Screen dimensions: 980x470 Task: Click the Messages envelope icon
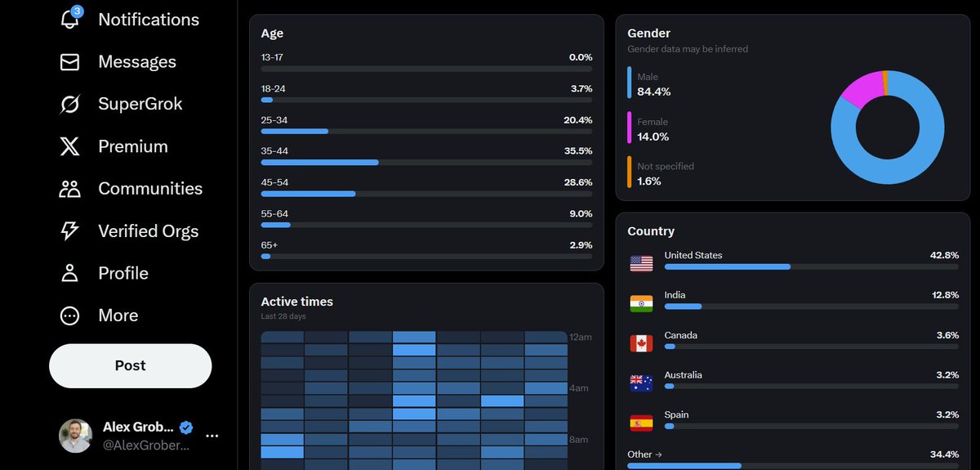[x=70, y=62]
